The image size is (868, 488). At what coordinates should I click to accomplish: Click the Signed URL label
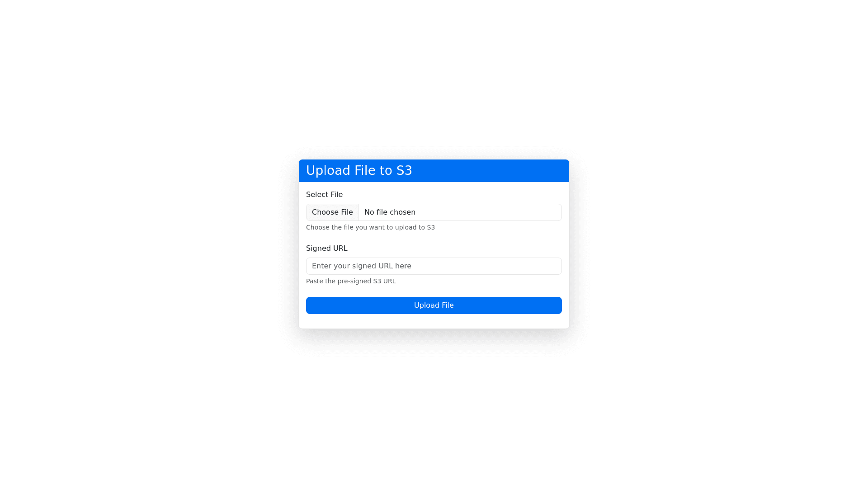[326, 248]
